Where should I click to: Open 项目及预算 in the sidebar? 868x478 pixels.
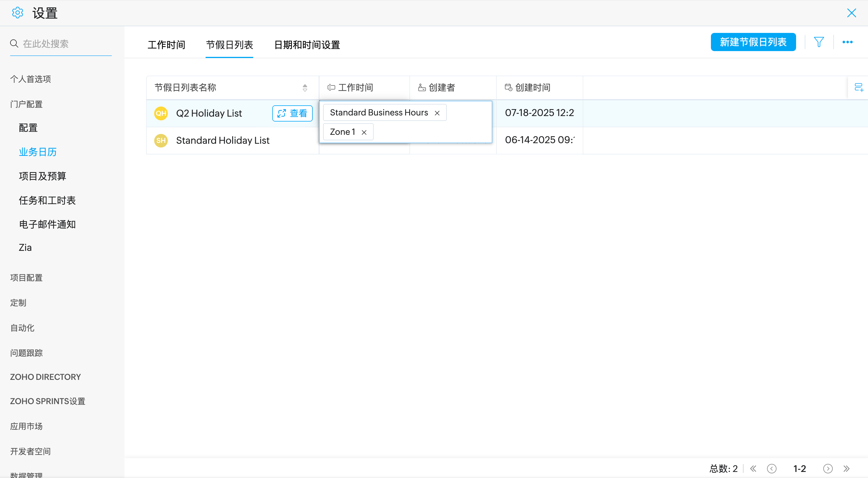coord(42,176)
